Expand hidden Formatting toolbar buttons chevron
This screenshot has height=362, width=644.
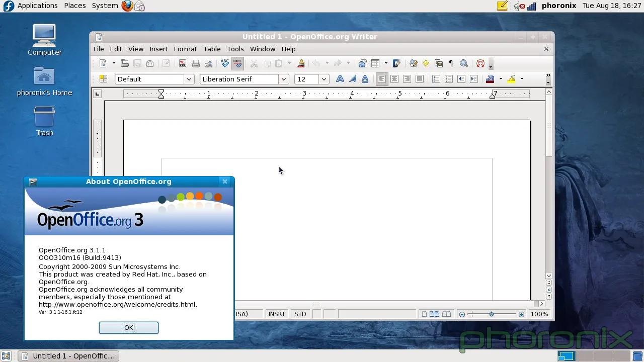click(548, 76)
